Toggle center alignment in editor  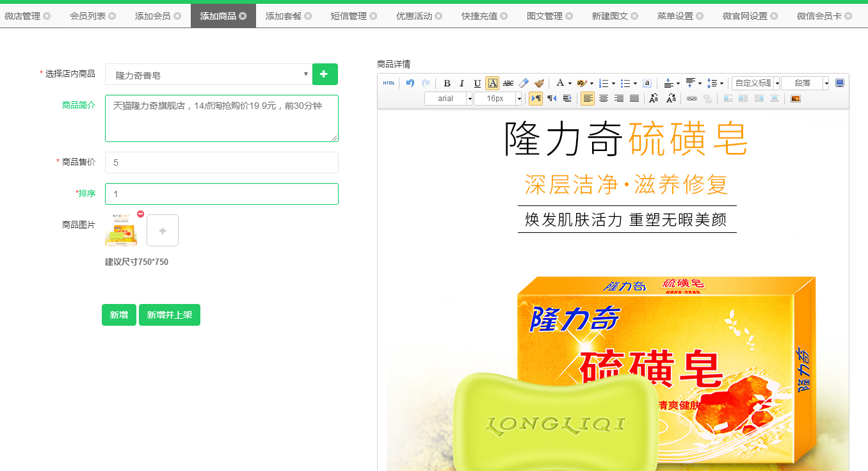pos(604,99)
